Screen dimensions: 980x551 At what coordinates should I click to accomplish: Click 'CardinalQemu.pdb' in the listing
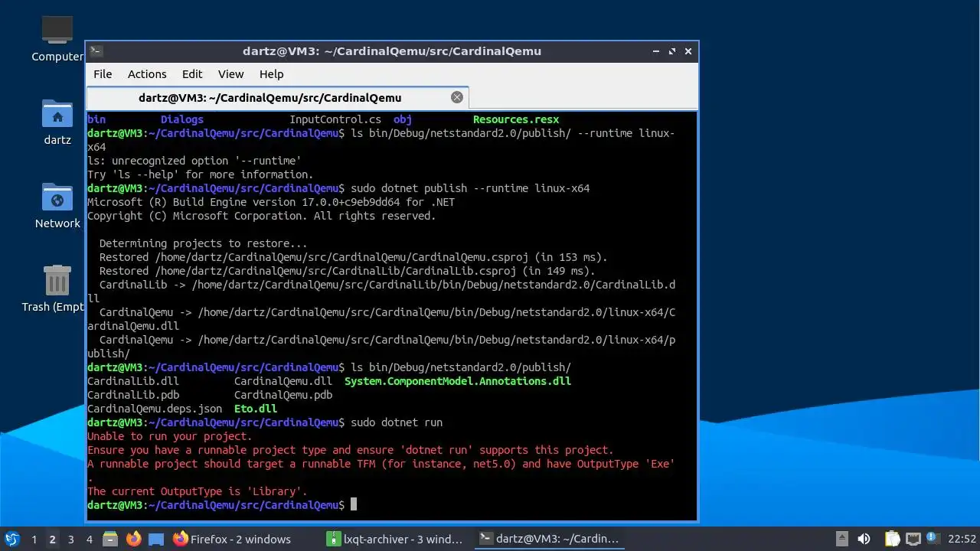tap(283, 395)
